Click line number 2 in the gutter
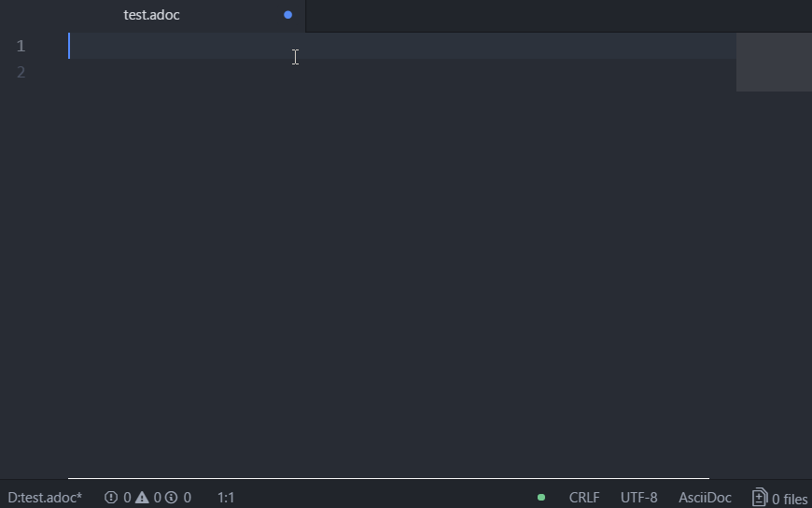812x508 pixels. point(21,72)
